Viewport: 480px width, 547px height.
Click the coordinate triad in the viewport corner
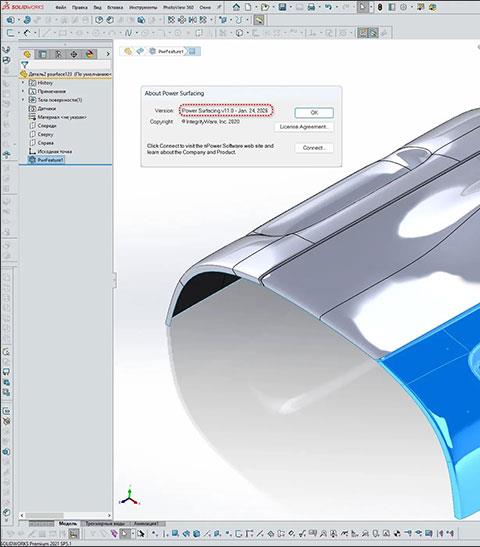click(x=129, y=496)
